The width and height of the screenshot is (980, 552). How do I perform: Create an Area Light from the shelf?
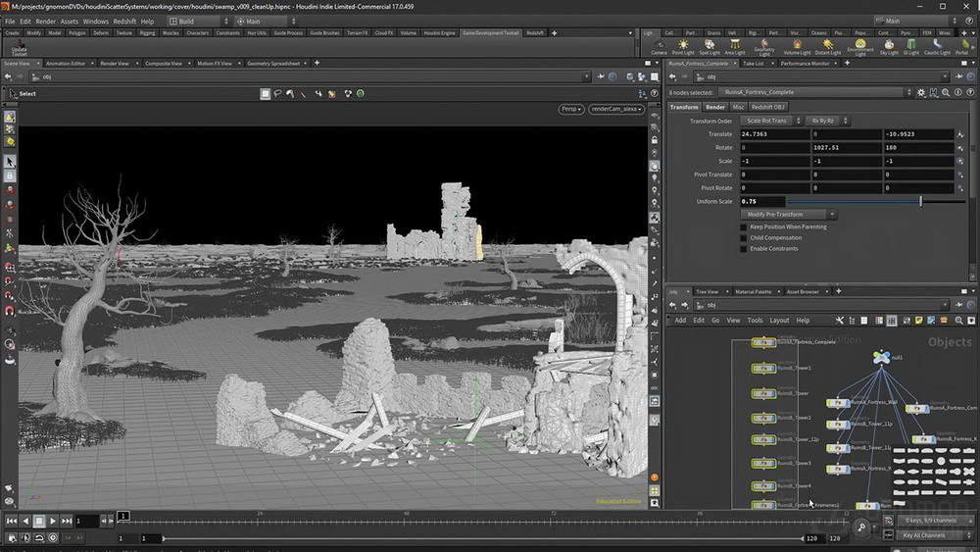coord(734,47)
